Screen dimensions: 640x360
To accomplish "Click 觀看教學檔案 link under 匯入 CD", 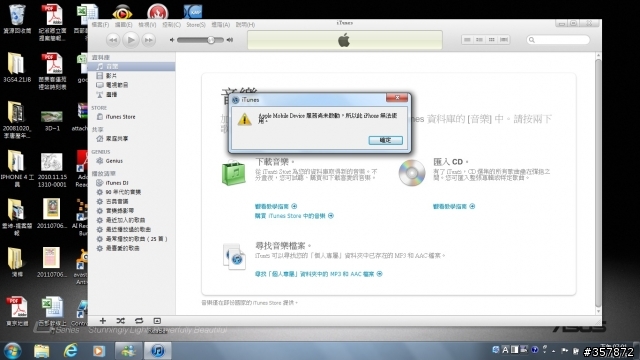I will 454,207.
